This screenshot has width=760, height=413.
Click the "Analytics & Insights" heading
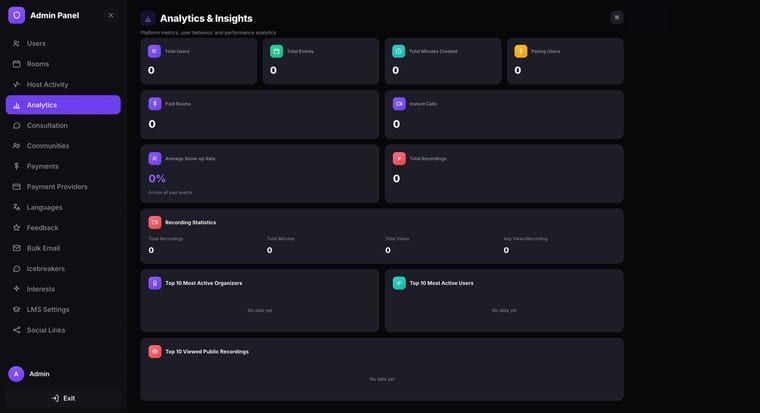tap(206, 18)
